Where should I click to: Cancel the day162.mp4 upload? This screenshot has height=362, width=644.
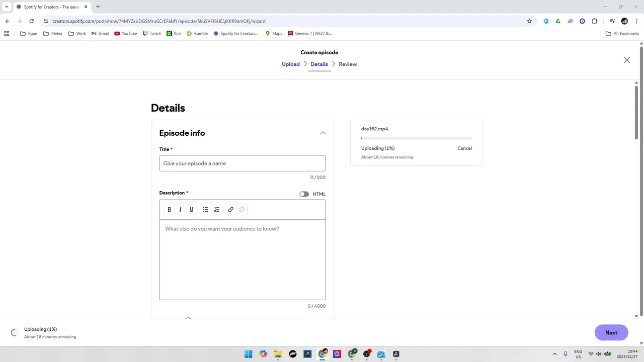click(464, 148)
